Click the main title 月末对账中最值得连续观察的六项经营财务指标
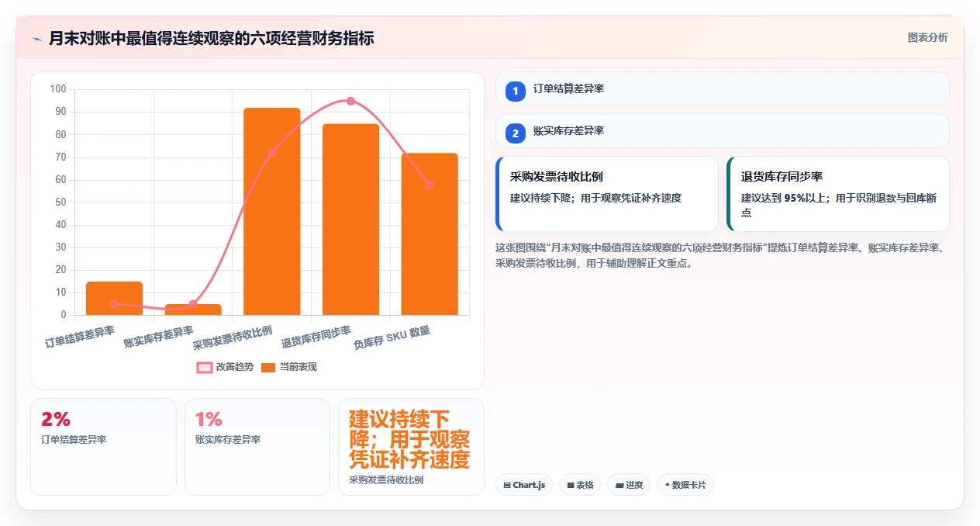The height and width of the screenshot is (526, 980). point(212,38)
